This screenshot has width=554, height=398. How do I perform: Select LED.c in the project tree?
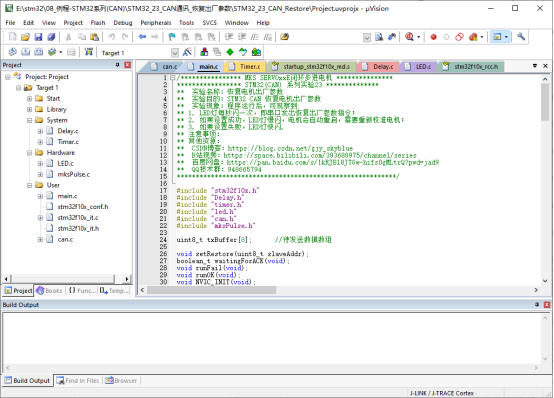coord(65,164)
